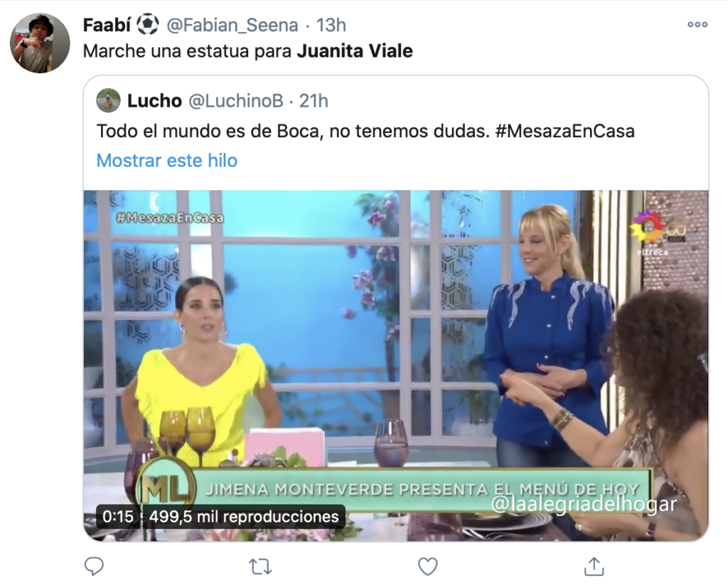Click the quoted tweet text about Boca
Image resolution: width=728 pixels, height=585 pixels.
[365, 132]
